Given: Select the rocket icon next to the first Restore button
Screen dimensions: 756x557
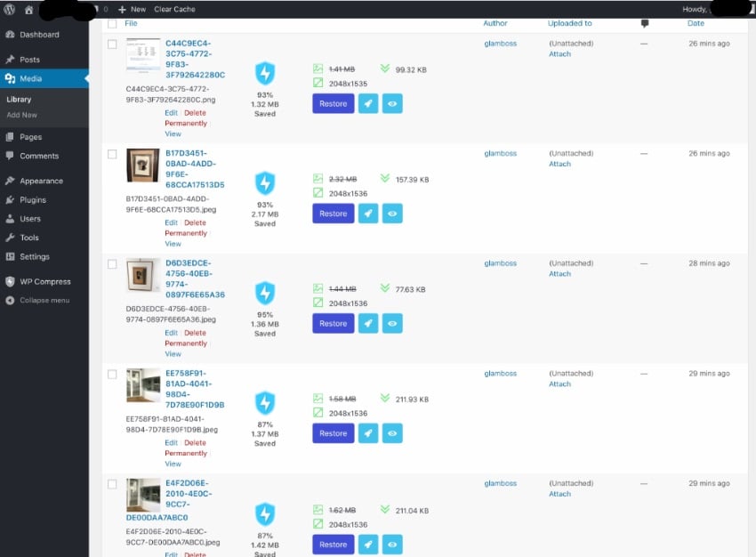Looking at the screenshot, I should click(x=368, y=103).
